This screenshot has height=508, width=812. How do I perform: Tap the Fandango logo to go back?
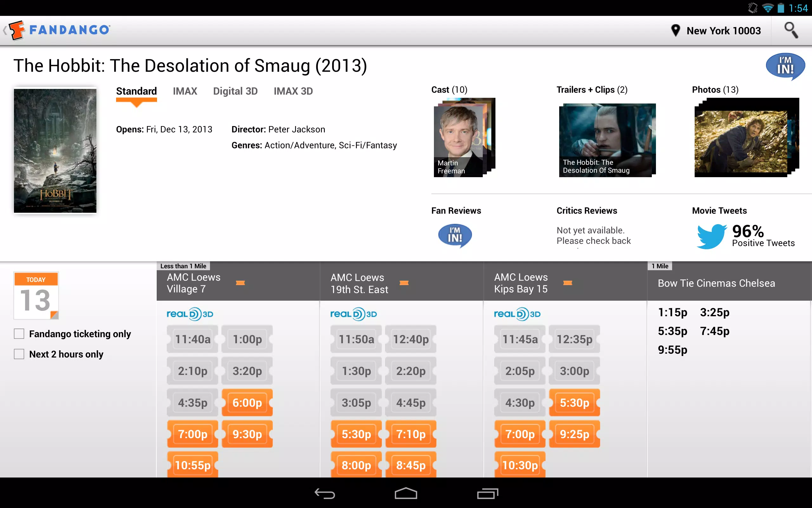[x=59, y=30]
